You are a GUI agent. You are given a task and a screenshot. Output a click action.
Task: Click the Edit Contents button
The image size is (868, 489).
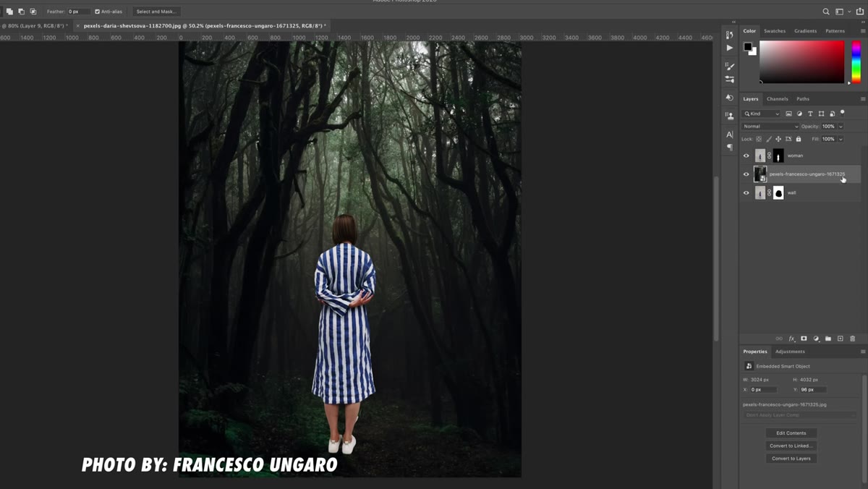(791, 433)
